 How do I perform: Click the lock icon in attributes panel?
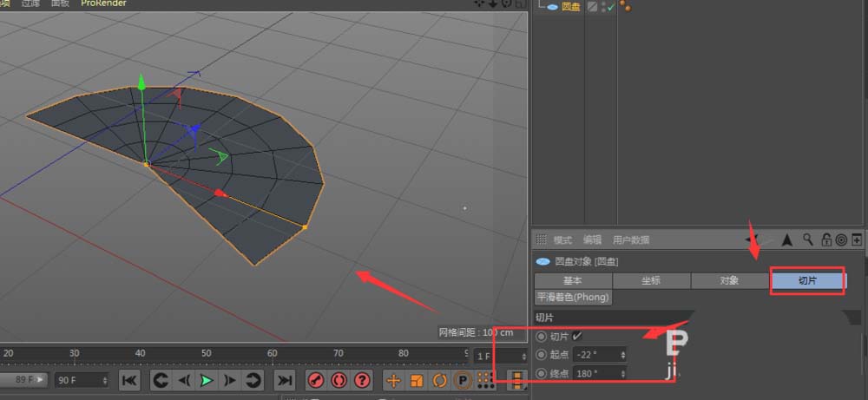pos(825,239)
